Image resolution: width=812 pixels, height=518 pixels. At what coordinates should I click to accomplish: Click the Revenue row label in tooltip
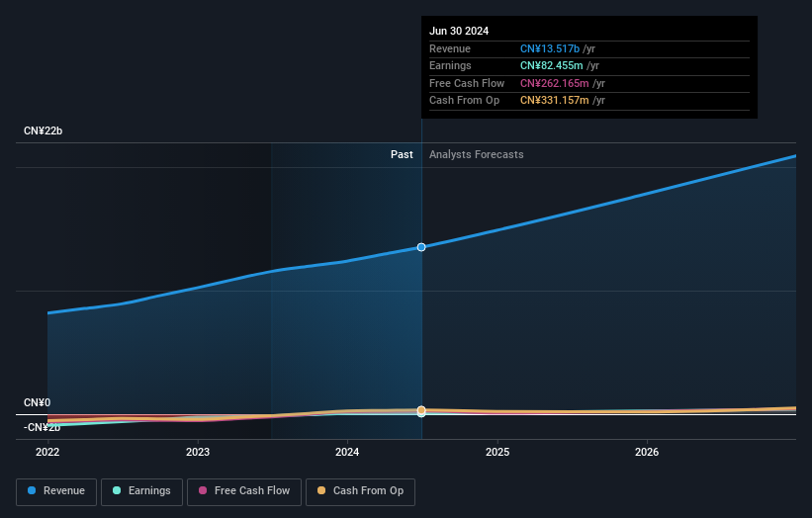[x=450, y=48]
